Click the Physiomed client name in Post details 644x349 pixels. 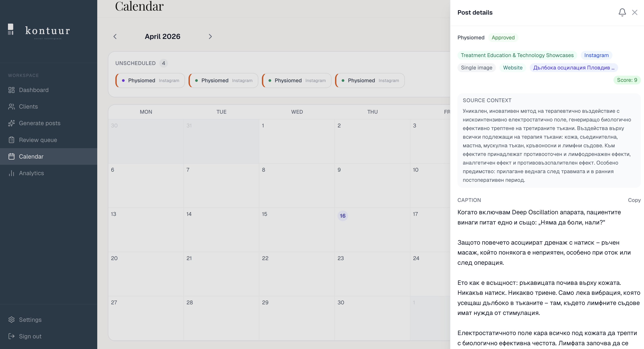point(471,38)
